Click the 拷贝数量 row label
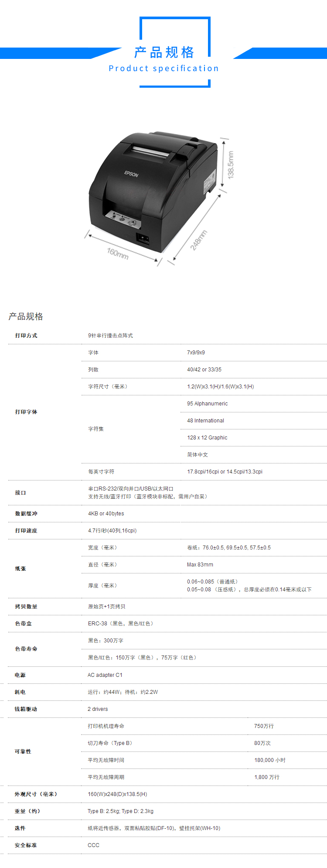This screenshot has height=868, width=327. coord(26,607)
